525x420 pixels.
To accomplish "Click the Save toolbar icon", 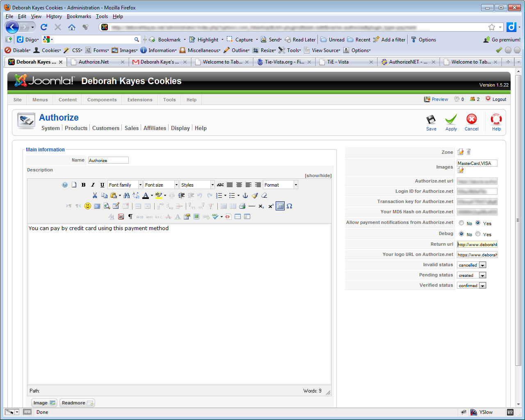I will coord(431,122).
